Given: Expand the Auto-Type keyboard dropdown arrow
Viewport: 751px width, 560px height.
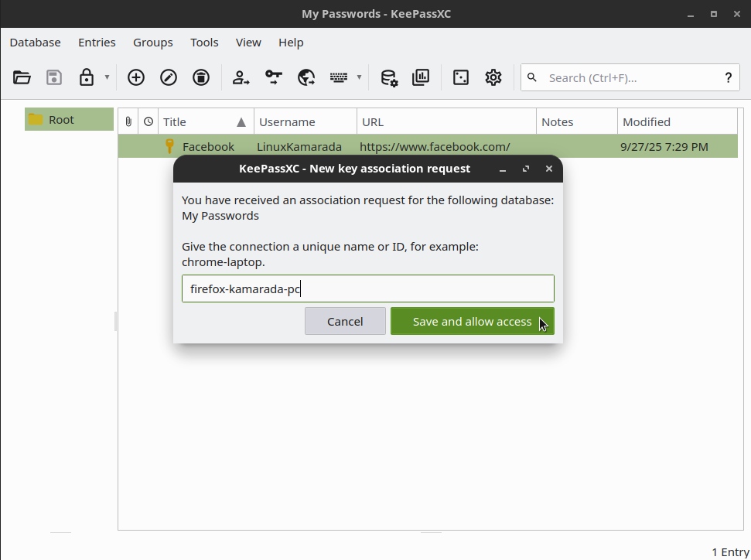Looking at the screenshot, I should (359, 77).
